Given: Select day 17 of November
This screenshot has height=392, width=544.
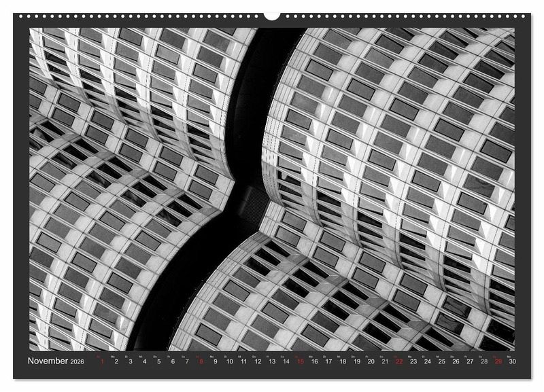Looking at the screenshot, I should click(328, 361).
